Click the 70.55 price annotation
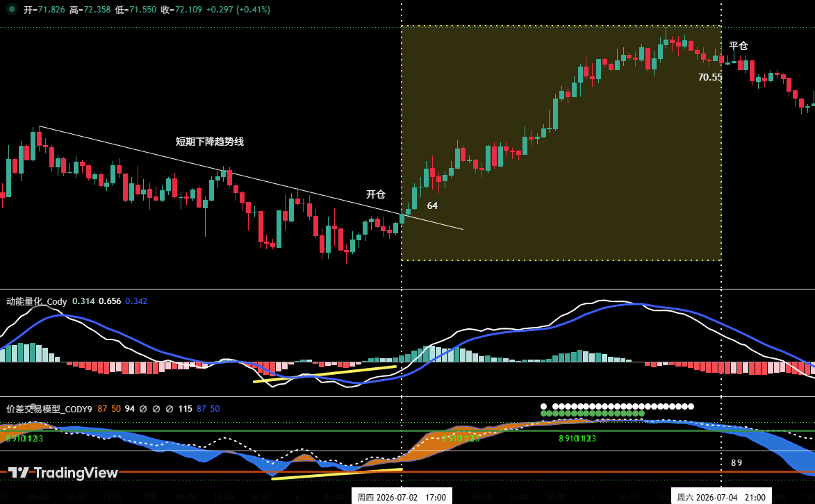Image resolution: width=815 pixels, height=504 pixels. coord(710,78)
